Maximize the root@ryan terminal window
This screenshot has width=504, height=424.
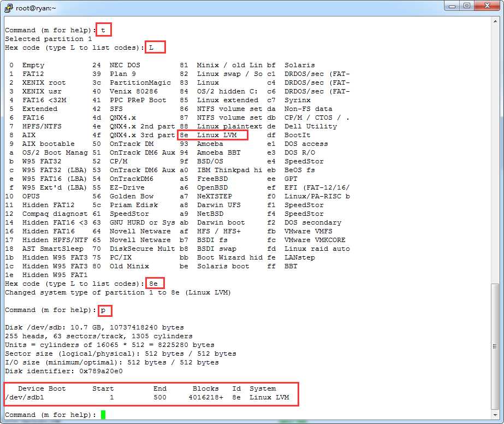click(467, 6)
